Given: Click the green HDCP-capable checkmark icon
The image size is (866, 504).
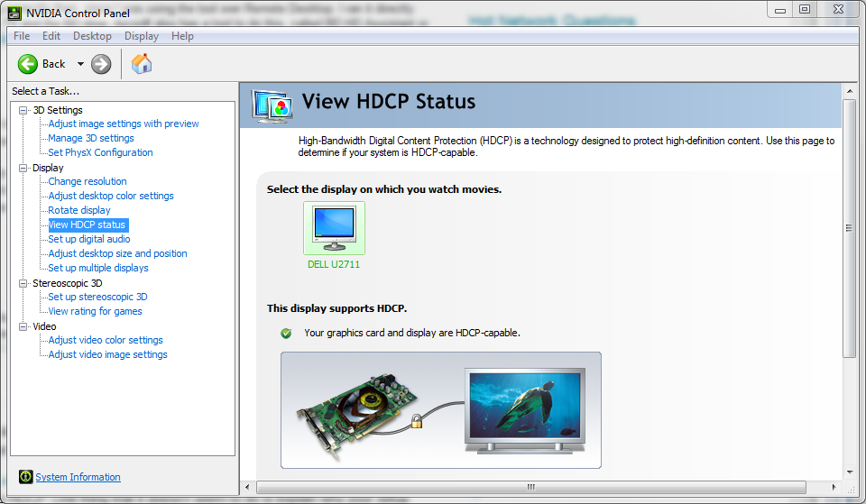Looking at the screenshot, I should tap(286, 333).
